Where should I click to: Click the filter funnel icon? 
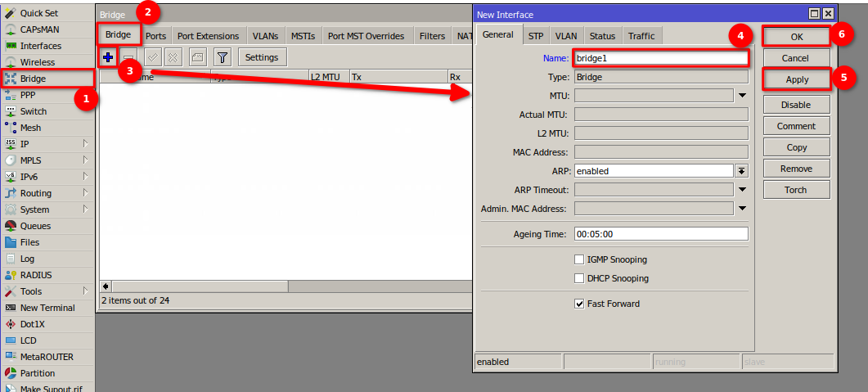[222, 57]
